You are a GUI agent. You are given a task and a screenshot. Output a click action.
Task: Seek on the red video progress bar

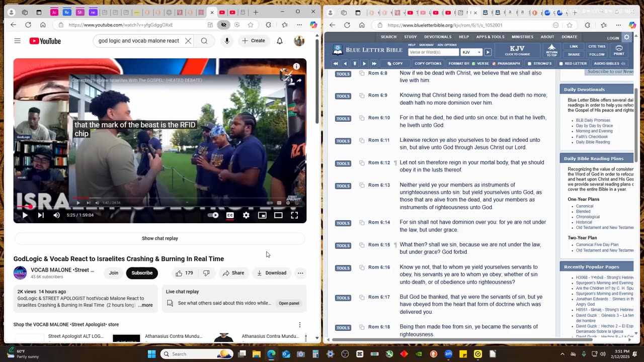tap(160, 207)
